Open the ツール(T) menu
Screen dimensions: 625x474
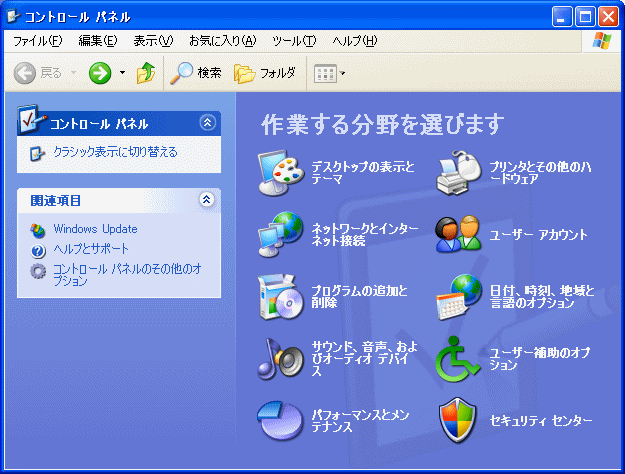click(x=294, y=41)
